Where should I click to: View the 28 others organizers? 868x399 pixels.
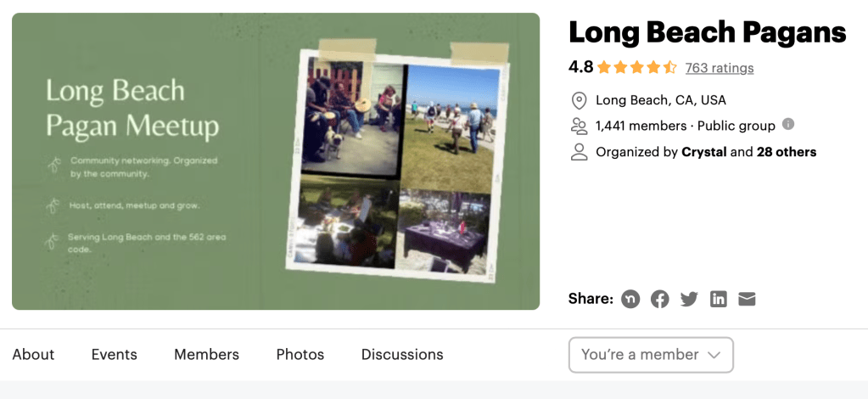pyautogui.click(x=787, y=152)
